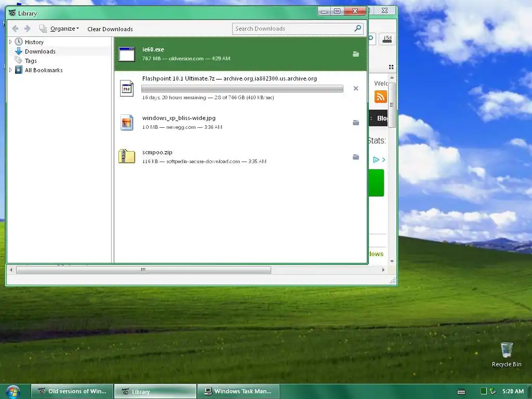Cancel the Flashpoint 10.1 Ultimate.7z download
The width and height of the screenshot is (532, 399).
point(355,88)
